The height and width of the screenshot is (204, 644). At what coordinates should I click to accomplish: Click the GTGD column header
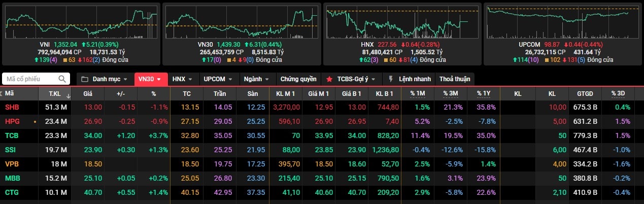(x=585, y=93)
